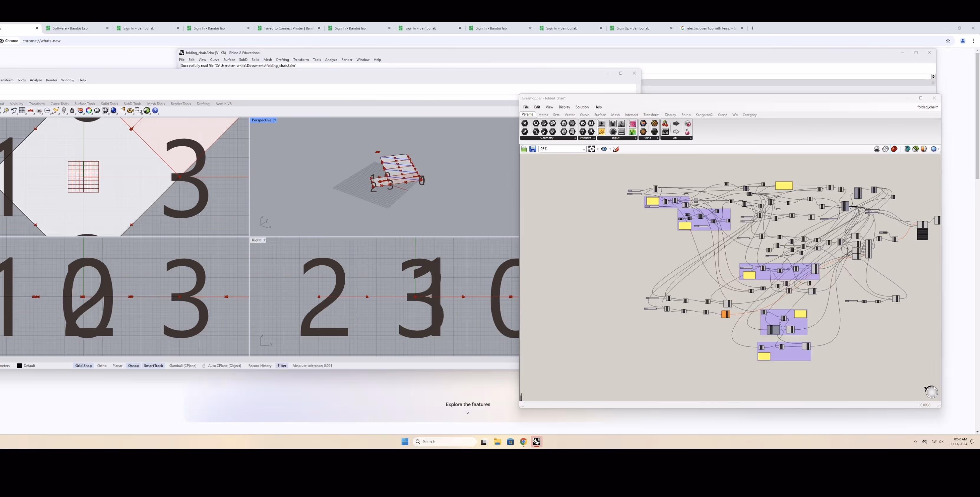Click the blue help question mark icon
980x497 pixels.
coord(155,111)
